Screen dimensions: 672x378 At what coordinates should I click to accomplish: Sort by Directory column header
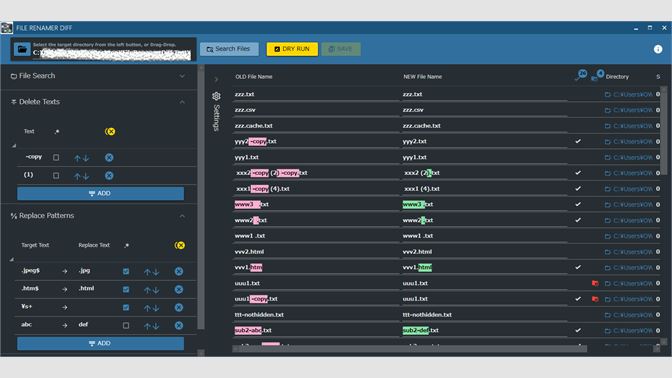click(x=617, y=77)
